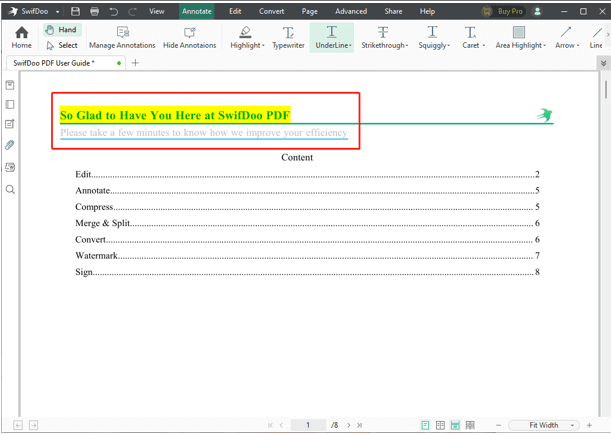
Task: Click the Home toolbar icon
Action: [x=21, y=38]
